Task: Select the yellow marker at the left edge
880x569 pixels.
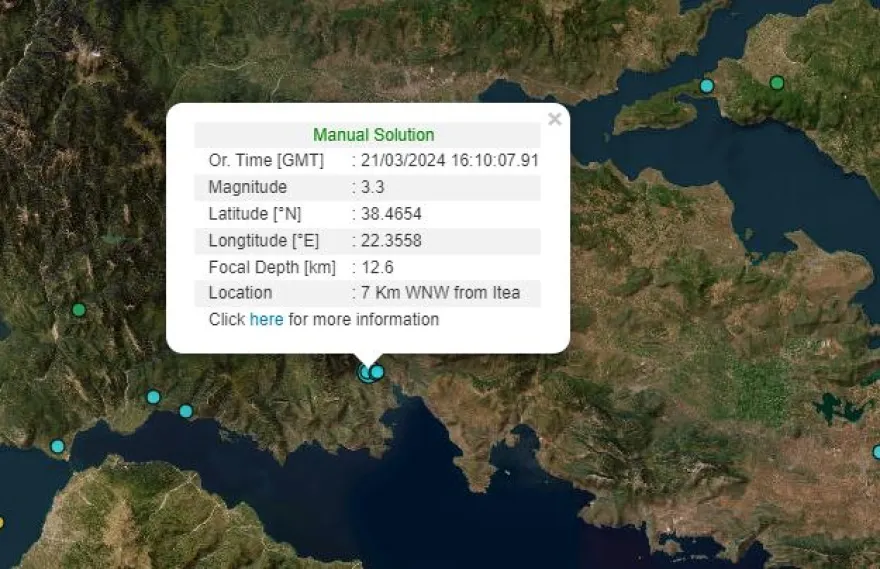Action: point(1,521)
